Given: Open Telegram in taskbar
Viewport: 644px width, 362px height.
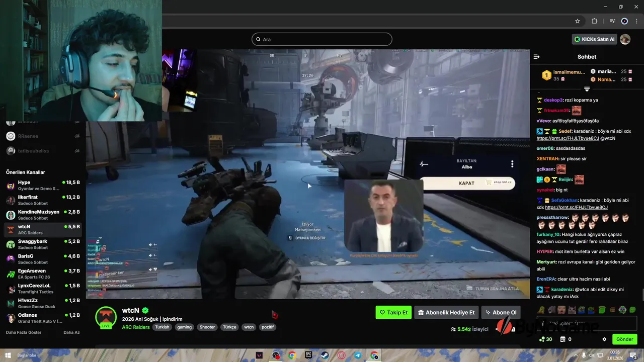Looking at the screenshot, I should (358, 355).
